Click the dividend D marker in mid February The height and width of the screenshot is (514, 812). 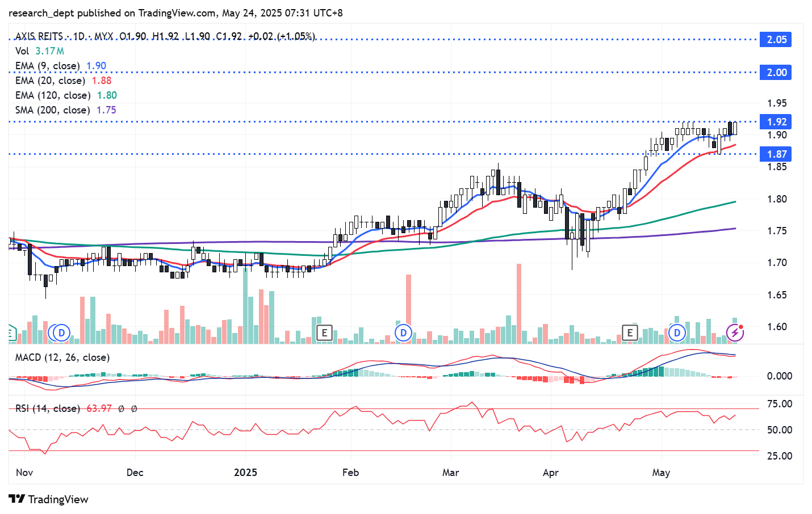point(403,333)
